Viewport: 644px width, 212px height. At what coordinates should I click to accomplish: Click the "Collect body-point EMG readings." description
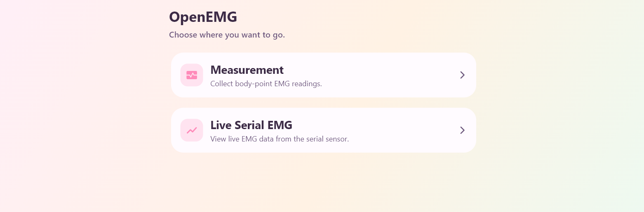[x=266, y=84]
